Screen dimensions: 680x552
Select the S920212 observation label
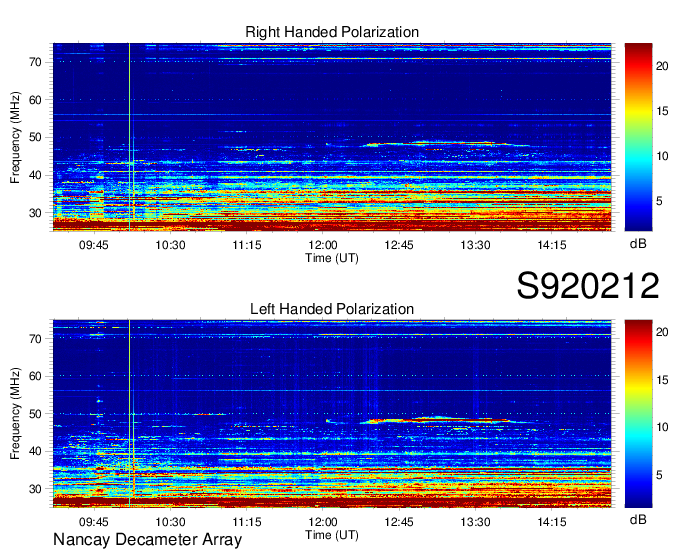(x=588, y=285)
